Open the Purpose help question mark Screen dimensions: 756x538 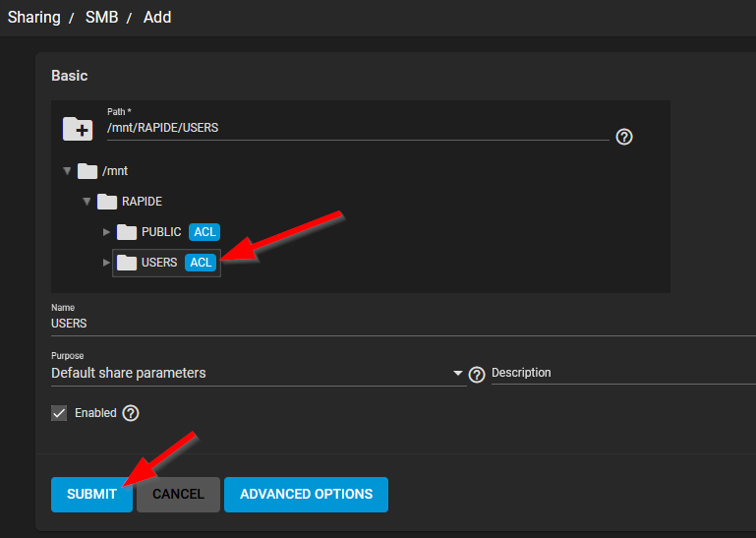coord(477,375)
